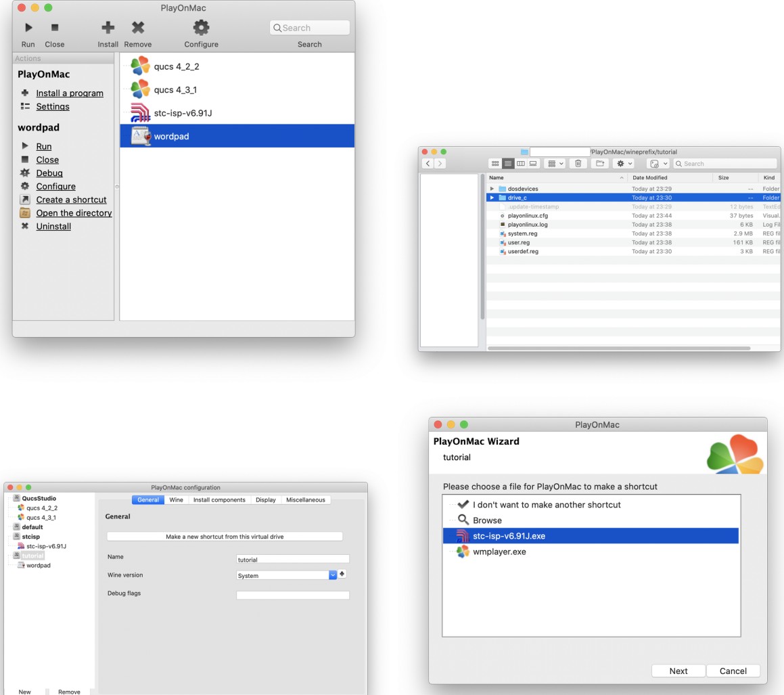Switch Finder to gallery view
This screenshot has height=695, width=784.
533,164
